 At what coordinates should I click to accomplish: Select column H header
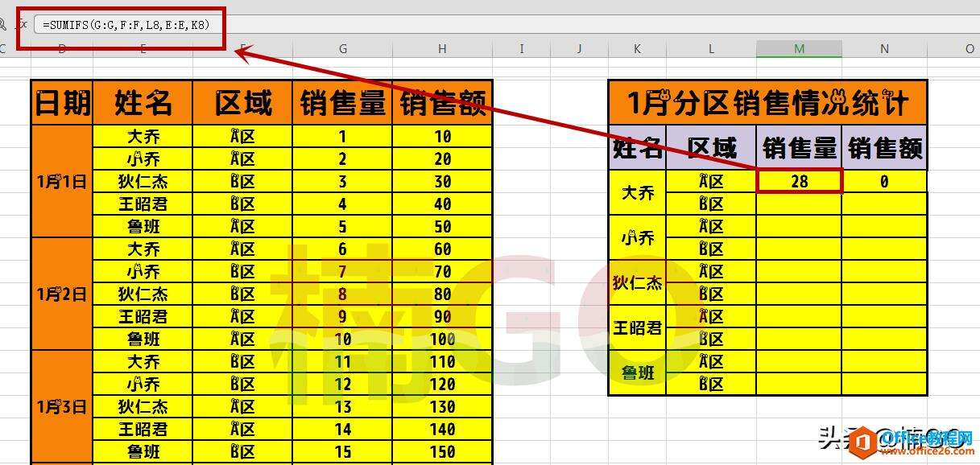coord(443,49)
